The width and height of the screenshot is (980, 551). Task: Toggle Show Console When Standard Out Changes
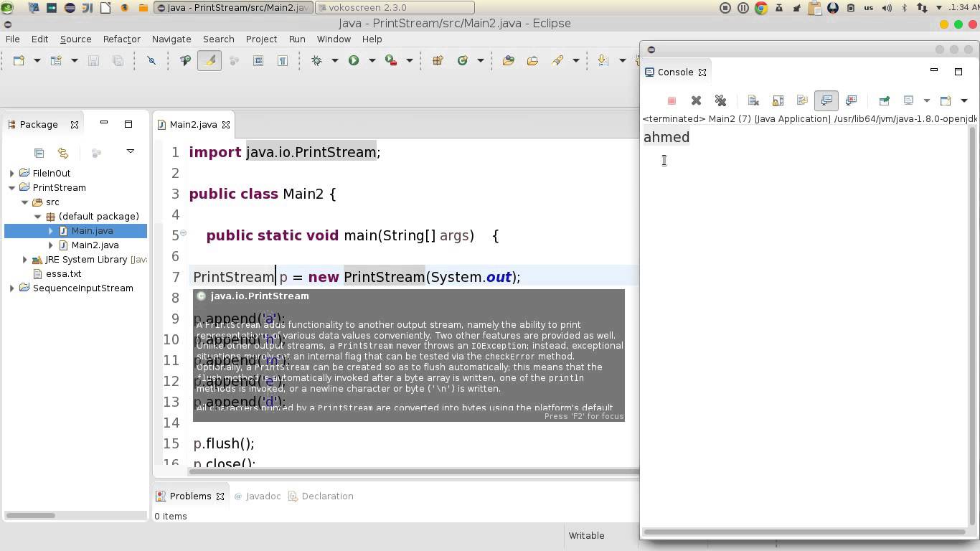tap(826, 100)
